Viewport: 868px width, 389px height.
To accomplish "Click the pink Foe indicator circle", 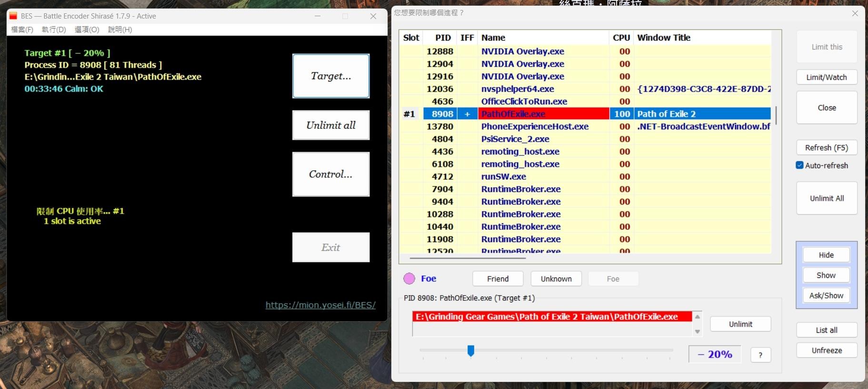I will [x=409, y=278].
